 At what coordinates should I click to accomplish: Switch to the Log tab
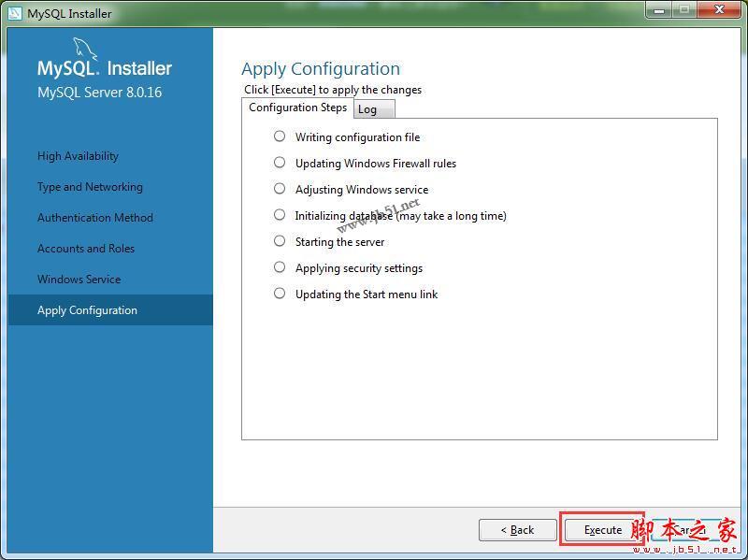(371, 108)
